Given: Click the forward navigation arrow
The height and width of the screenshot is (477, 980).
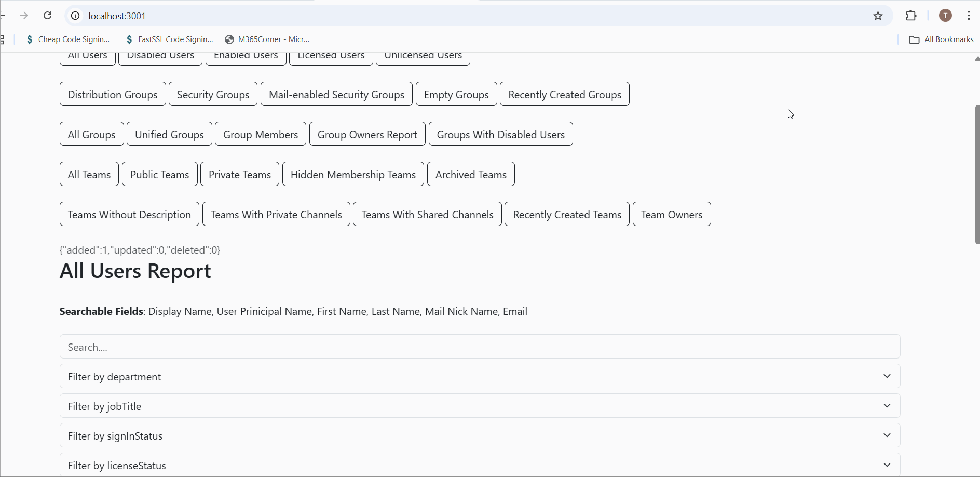Looking at the screenshot, I should click(x=24, y=16).
